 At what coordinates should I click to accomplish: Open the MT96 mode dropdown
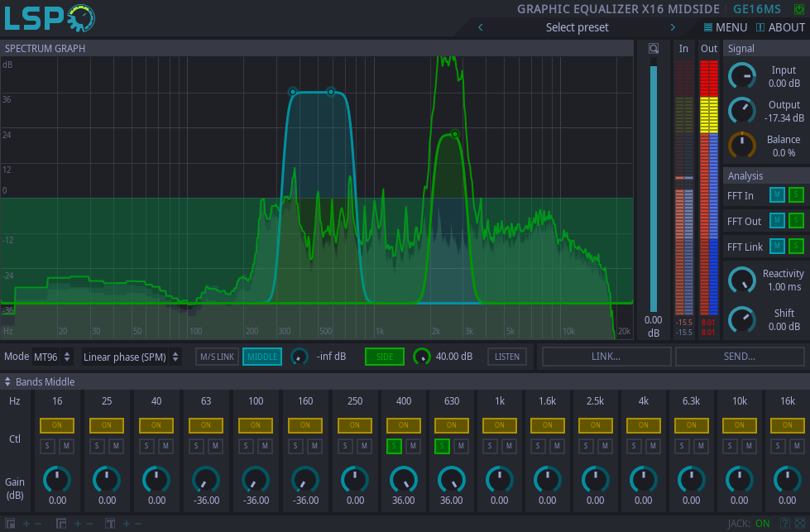click(x=53, y=357)
